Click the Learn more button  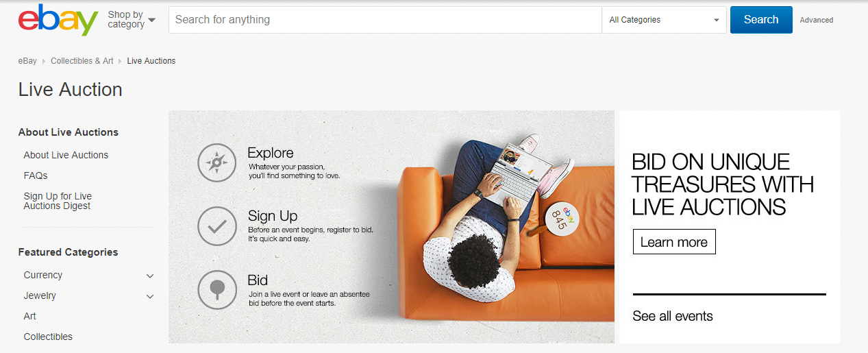click(x=674, y=242)
